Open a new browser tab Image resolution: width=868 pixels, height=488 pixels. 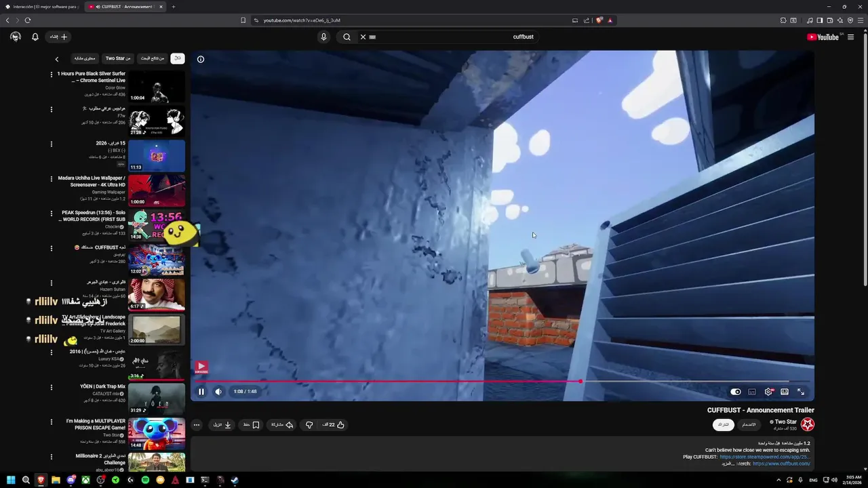[173, 7]
